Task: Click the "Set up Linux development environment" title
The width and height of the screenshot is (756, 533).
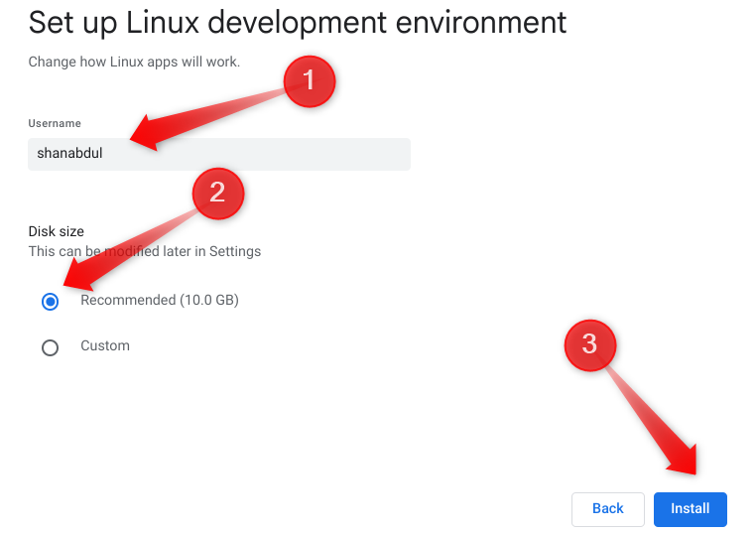Action: coord(298,22)
